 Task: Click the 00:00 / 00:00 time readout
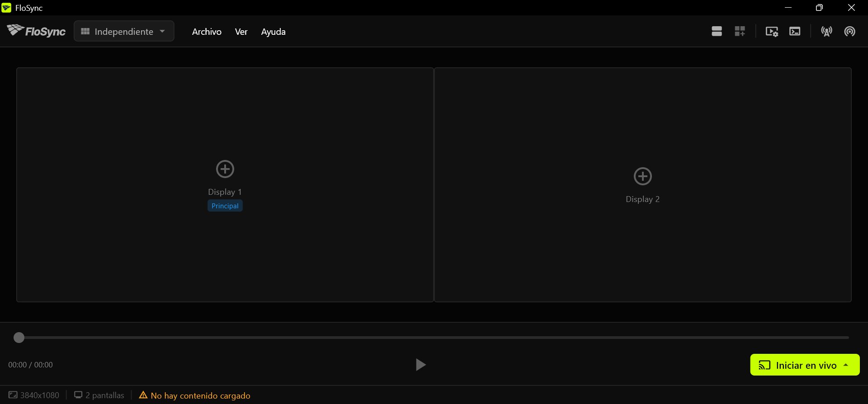click(x=30, y=365)
